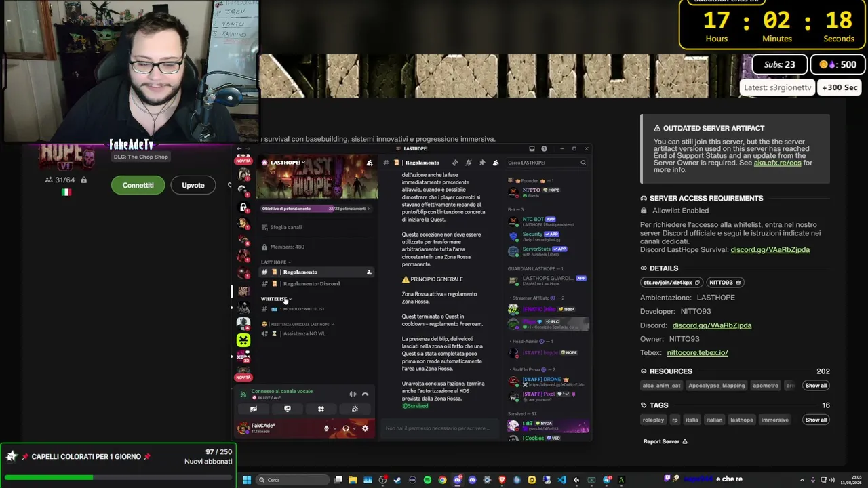
Task: Join the Assistenza NO WL voice channel
Action: [x=316, y=333]
